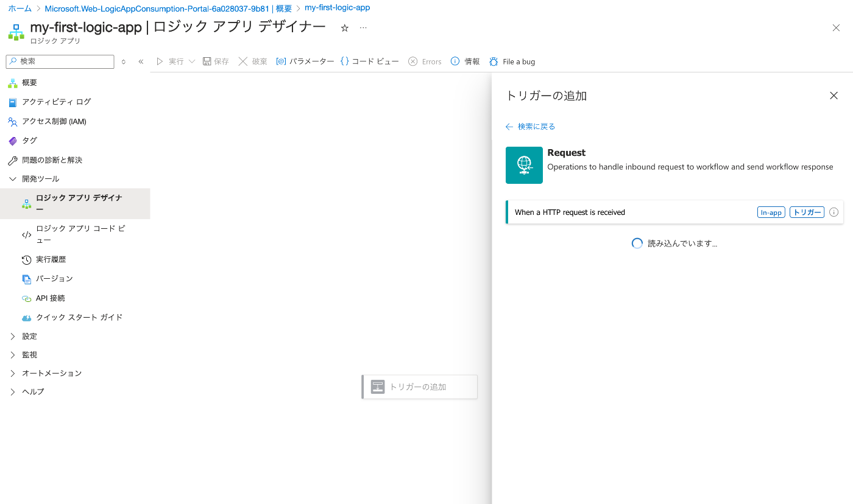This screenshot has width=853, height=504.
Task: Close the Logic App designer blade
Action: point(836,27)
